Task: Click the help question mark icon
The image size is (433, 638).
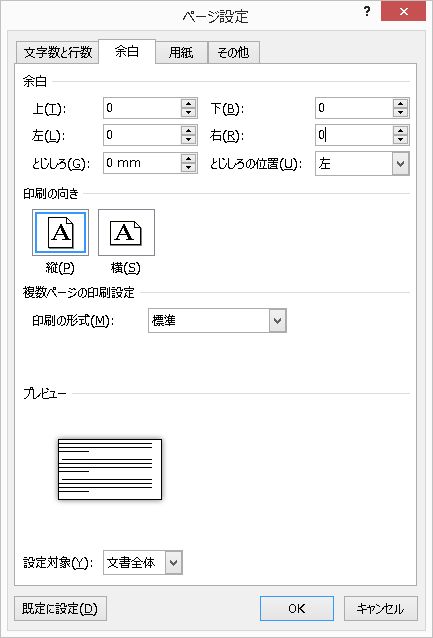Action: click(367, 11)
